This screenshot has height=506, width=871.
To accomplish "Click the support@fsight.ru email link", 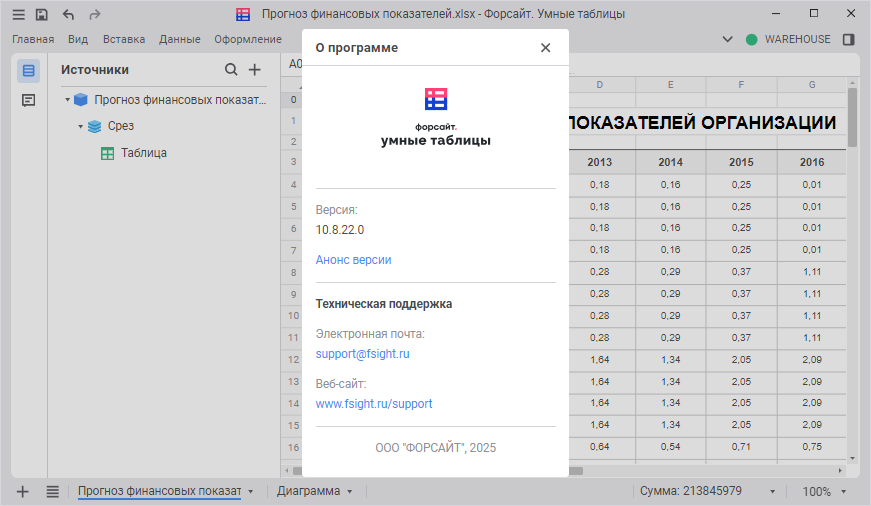I will (363, 354).
